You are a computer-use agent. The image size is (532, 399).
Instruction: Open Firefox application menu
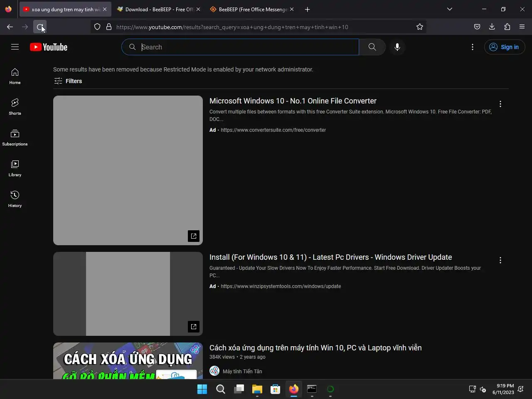522,27
